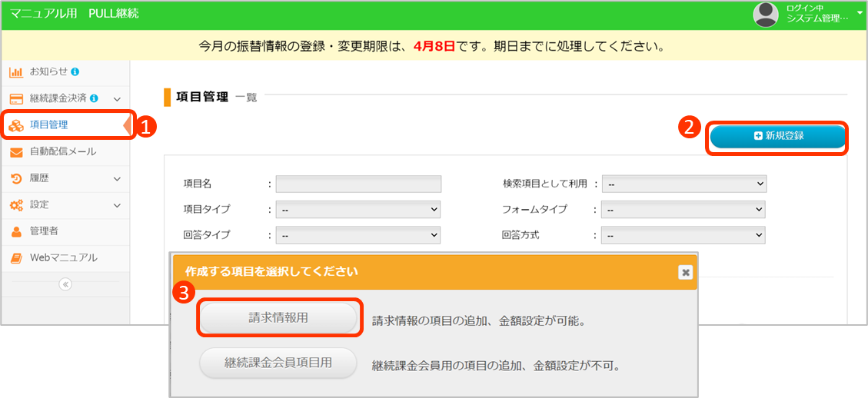
Task: Click the 項目管理 coins icon
Action: pos(16,125)
